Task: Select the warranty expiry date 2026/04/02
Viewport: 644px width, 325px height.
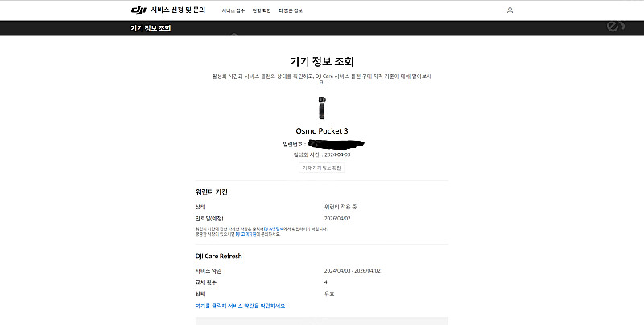Action: coord(337,218)
